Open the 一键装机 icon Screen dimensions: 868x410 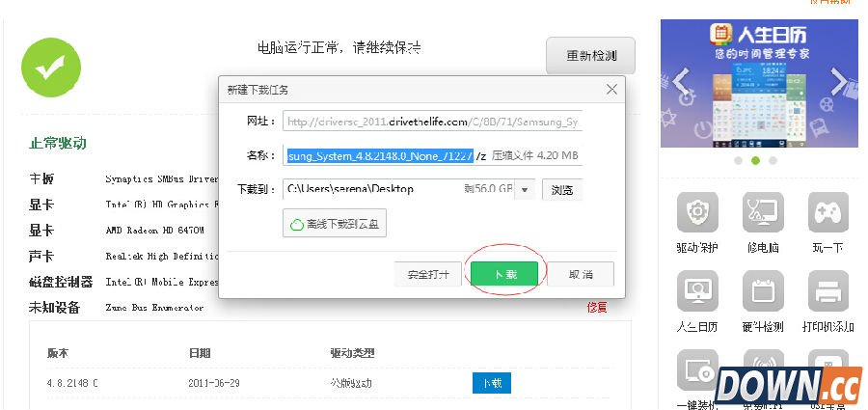coord(697,369)
